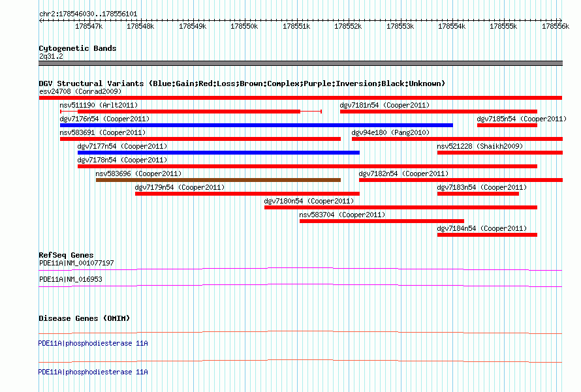Click the esv24708 (Conrad2009) variant bar

tap(300, 98)
